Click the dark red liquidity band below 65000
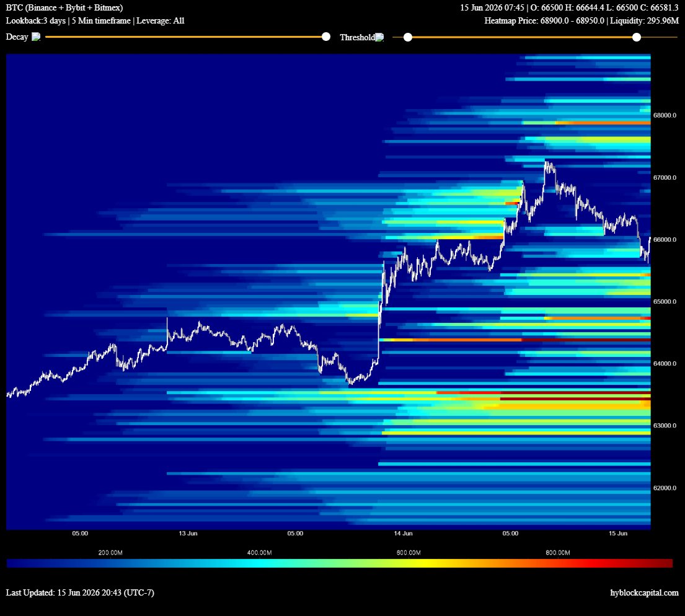 (x=585, y=340)
